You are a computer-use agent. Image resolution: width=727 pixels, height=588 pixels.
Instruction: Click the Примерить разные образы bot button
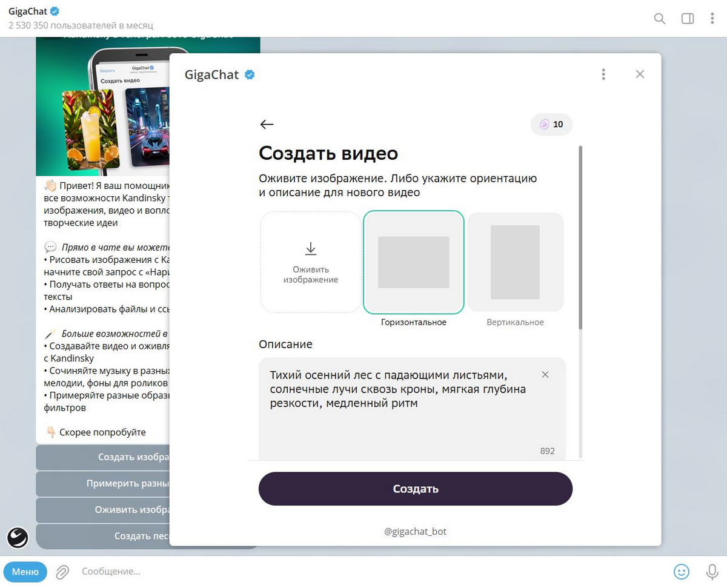103,484
